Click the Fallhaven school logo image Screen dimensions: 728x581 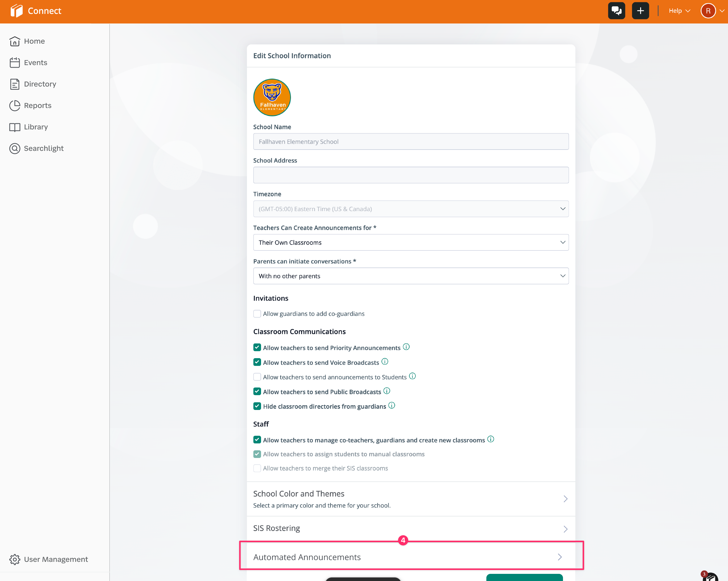272,98
